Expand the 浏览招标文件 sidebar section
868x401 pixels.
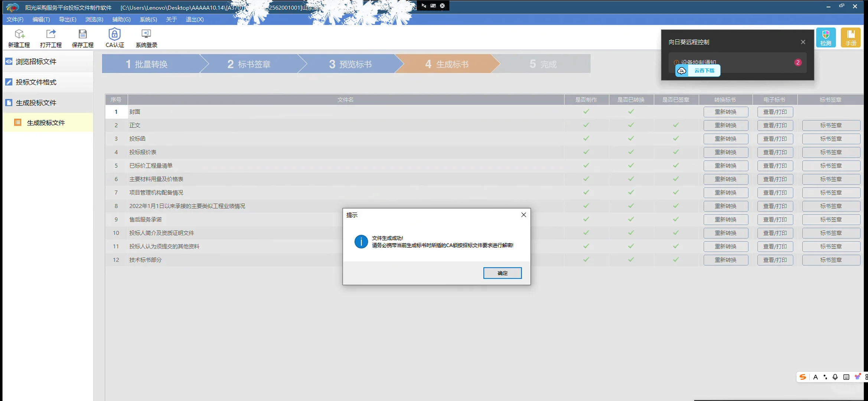(36, 62)
